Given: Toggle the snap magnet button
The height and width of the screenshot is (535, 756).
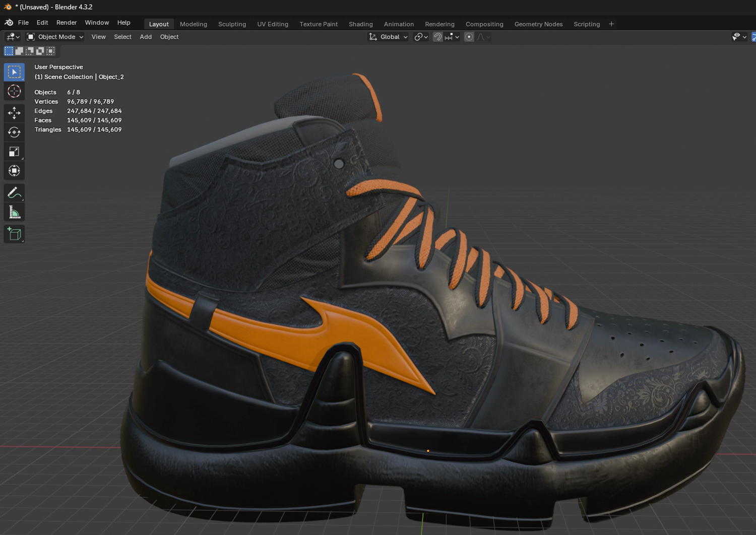Looking at the screenshot, I should tap(437, 37).
